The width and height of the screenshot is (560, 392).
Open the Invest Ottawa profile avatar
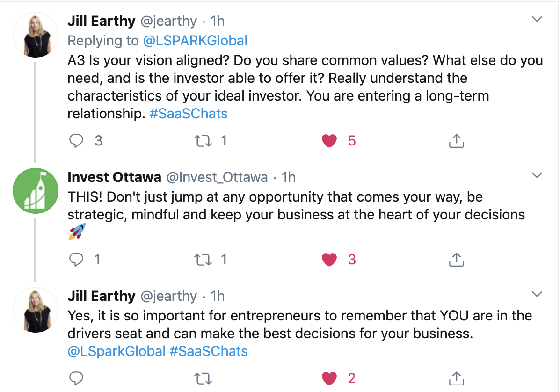(36, 191)
